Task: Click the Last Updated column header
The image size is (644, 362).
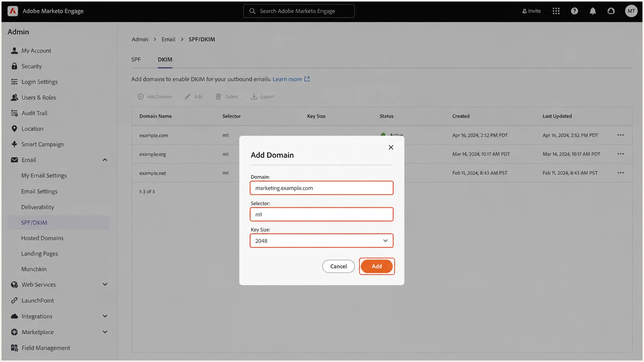Action: coord(557,116)
